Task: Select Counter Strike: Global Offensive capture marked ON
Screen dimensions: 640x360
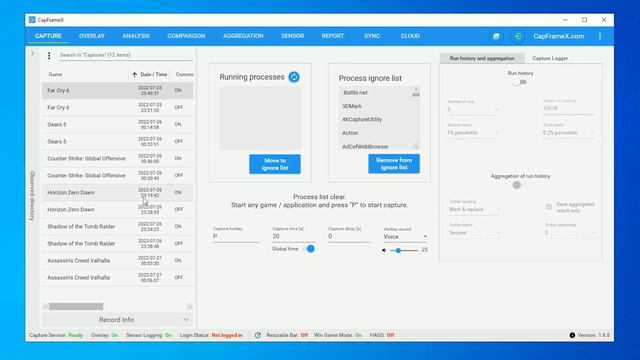Action: pos(118,158)
